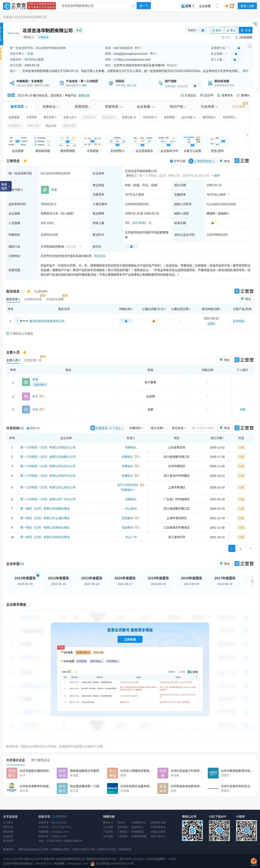Clear the search box with X icon

pos(133,6)
